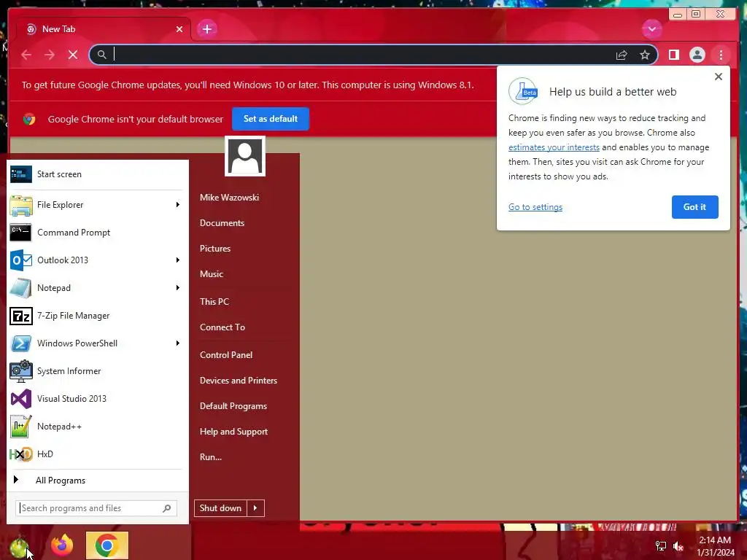This screenshot has width=747, height=560.
Task: Select Connect To entry
Action: tap(222, 327)
